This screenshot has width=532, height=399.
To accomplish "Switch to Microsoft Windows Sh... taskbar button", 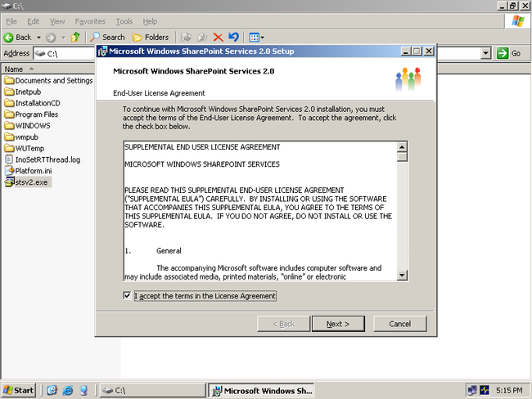I will pos(260,391).
